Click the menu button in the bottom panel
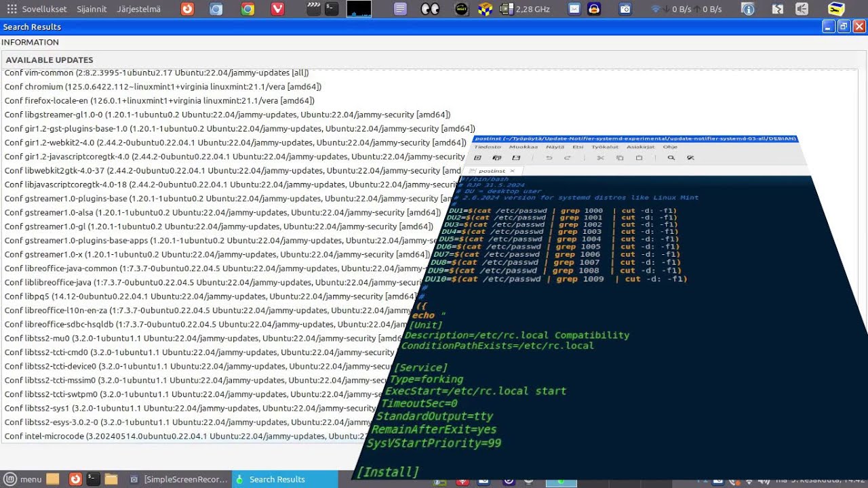Viewport: 868px width, 488px height. tap(23, 479)
